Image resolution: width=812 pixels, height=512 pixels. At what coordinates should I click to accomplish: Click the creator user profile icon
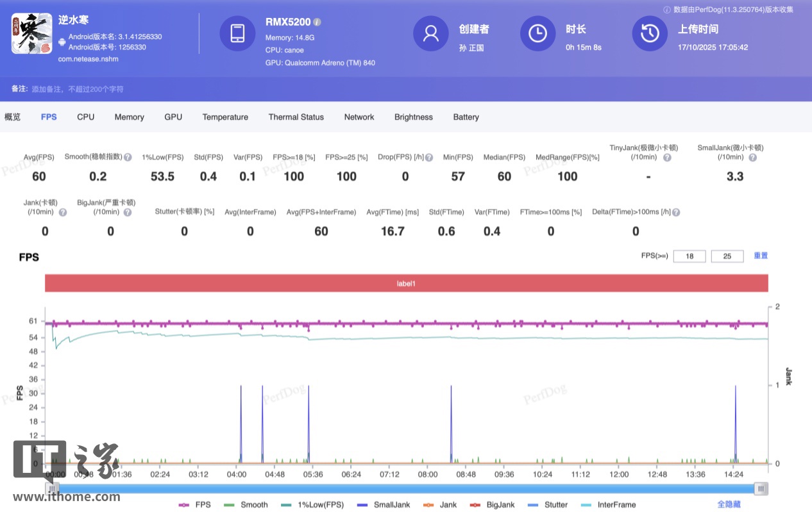430,33
